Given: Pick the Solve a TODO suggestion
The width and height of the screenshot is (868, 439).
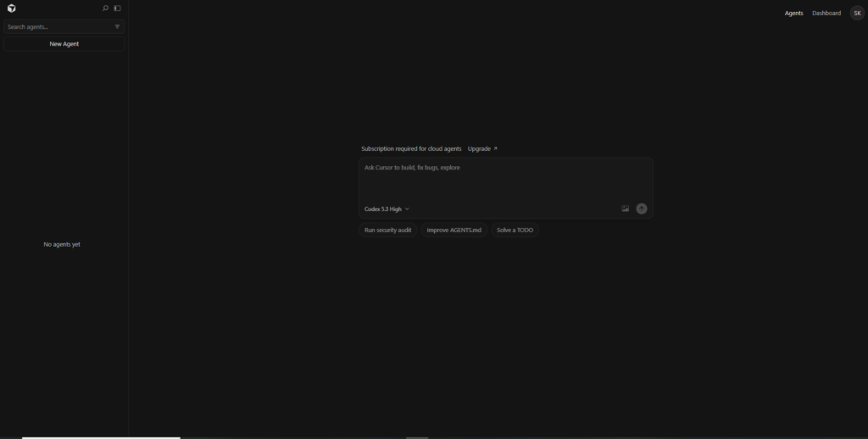Looking at the screenshot, I should [x=515, y=230].
